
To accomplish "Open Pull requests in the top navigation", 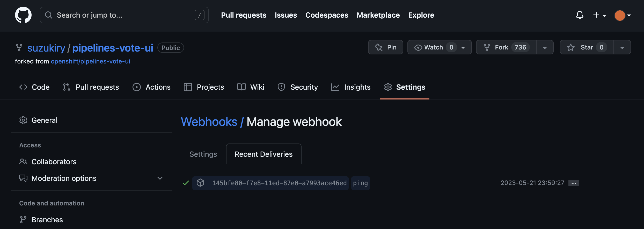I will (244, 15).
